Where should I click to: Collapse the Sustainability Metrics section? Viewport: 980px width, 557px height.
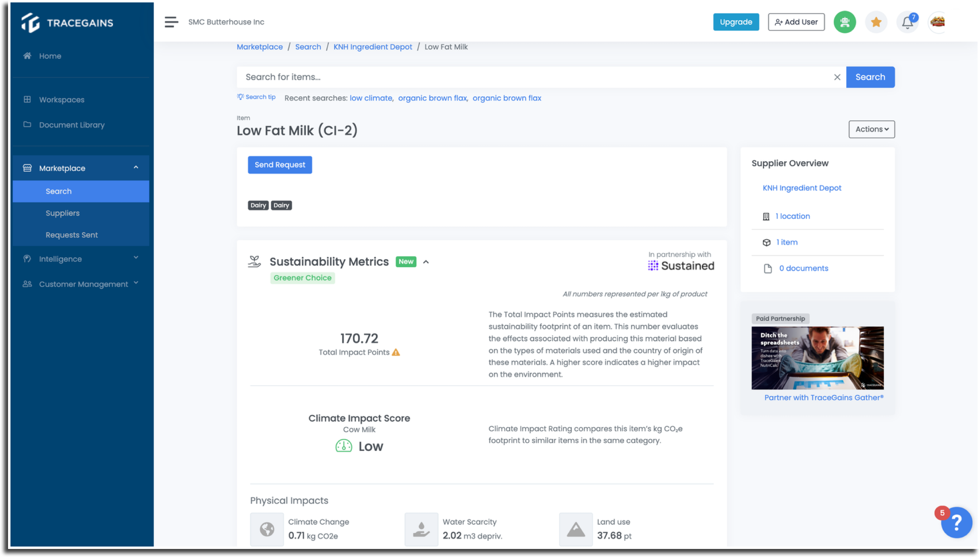click(x=426, y=262)
